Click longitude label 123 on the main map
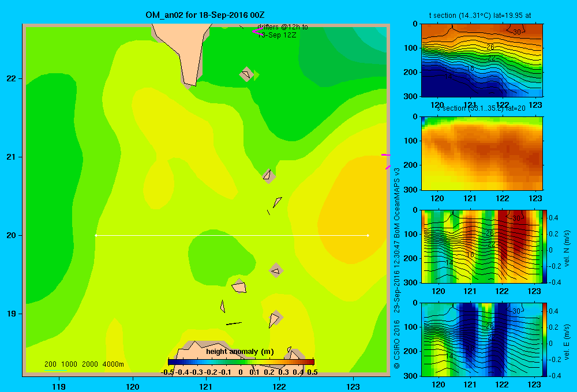Viewport: 577px width, 392px height. [x=353, y=386]
